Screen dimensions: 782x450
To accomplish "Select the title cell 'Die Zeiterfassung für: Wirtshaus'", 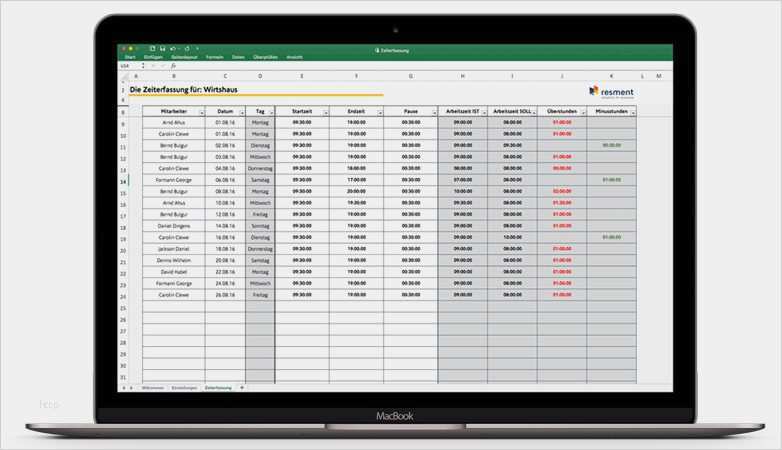I will click(184, 90).
